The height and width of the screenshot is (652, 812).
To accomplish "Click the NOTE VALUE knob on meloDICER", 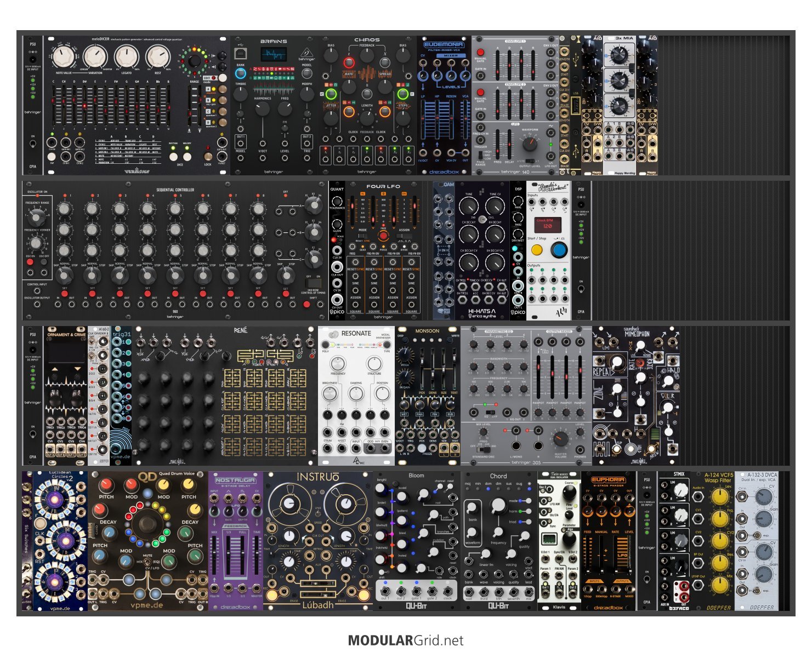I will (64, 56).
